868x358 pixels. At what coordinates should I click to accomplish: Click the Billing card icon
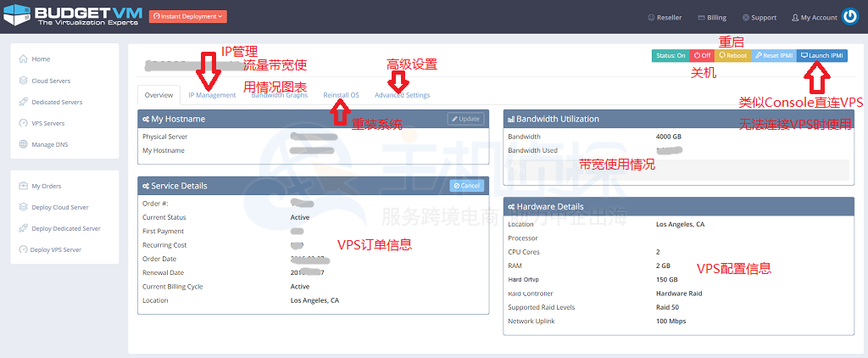(701, 18)
